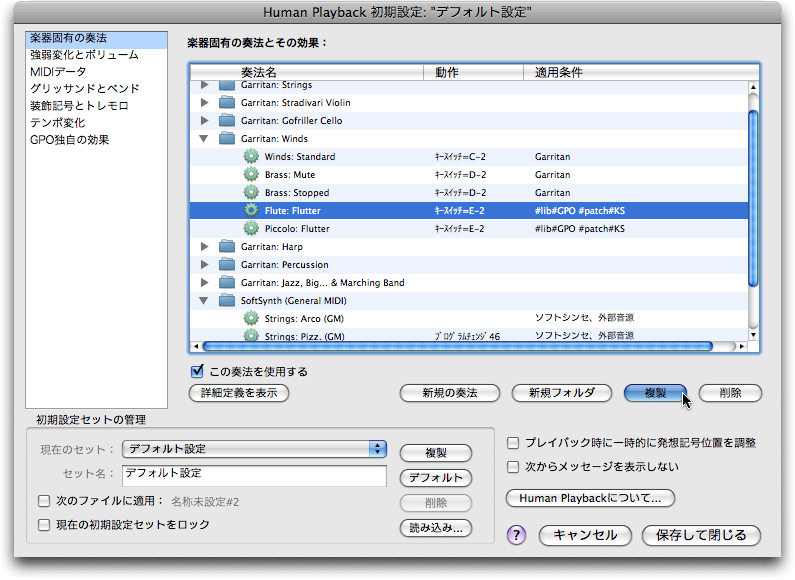Expand Garritan: Jazz, Big... & Marching Band folder
This screenshot has height=580, width=795.
pyautogui.click(x=204, y=282)
